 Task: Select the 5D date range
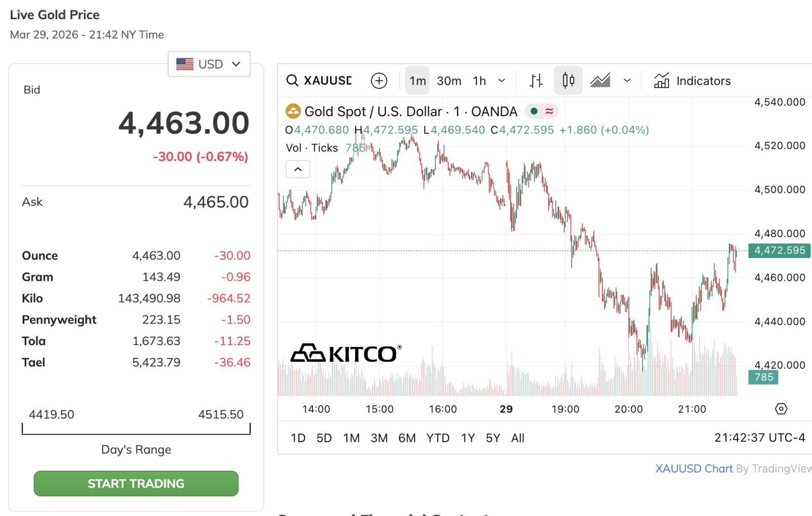click(x=324, y=438)
